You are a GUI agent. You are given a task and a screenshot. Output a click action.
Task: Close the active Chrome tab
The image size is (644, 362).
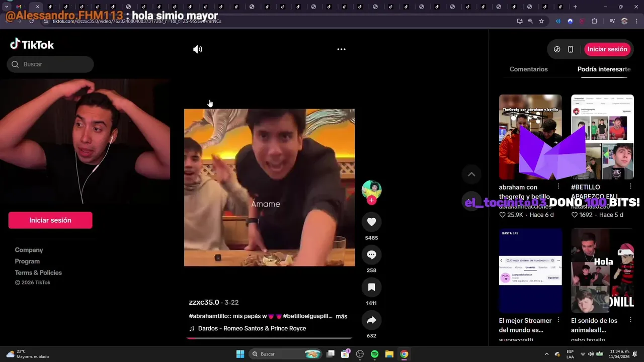coord(37,7)
